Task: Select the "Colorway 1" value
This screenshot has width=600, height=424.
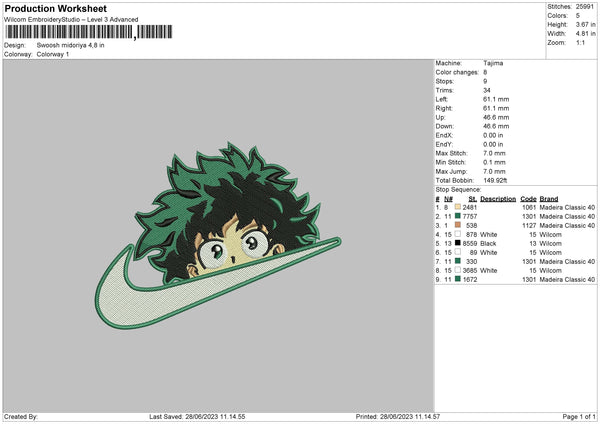Action: (x=53, y=54)
